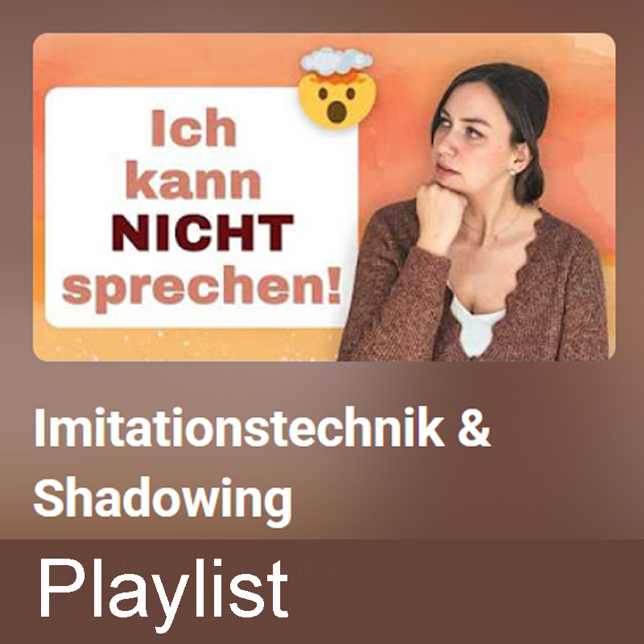Image resolution: width=644 pixels, height=644 pixels.
Task: Click the word 'Imitationstechnik' in the title
Action: (x=238, y=427)
